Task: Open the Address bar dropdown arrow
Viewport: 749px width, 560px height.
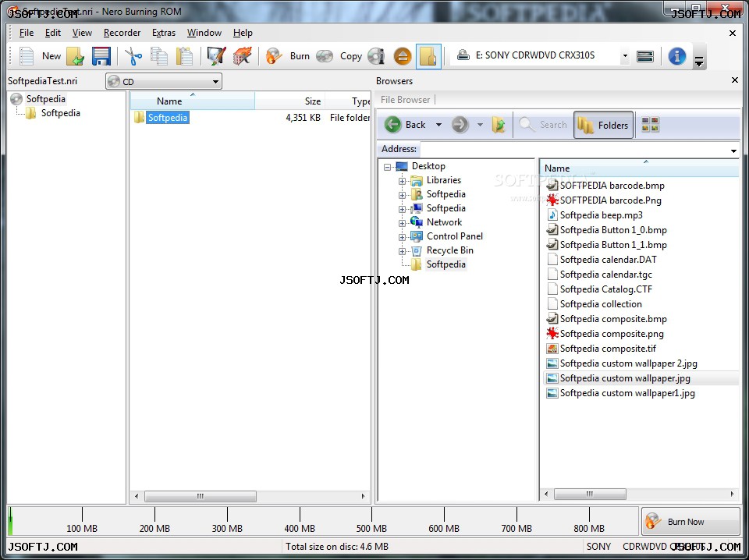Action: (733, 151)
